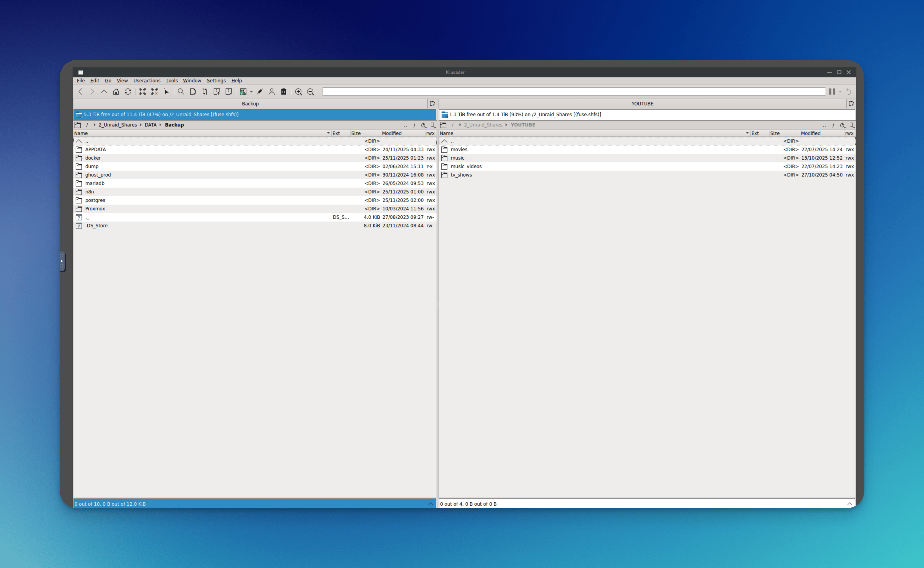Image resolution: width=924 pixels, height=568 pixels.
Task: Click the Disconnect network plug icon
Action: 260,92
